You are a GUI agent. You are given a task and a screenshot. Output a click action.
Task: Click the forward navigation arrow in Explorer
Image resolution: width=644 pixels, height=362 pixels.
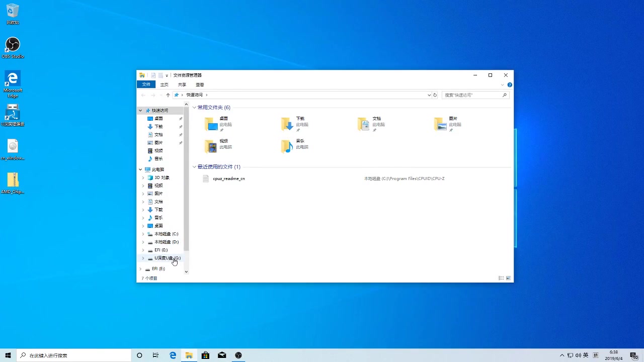tap(153, 95)
